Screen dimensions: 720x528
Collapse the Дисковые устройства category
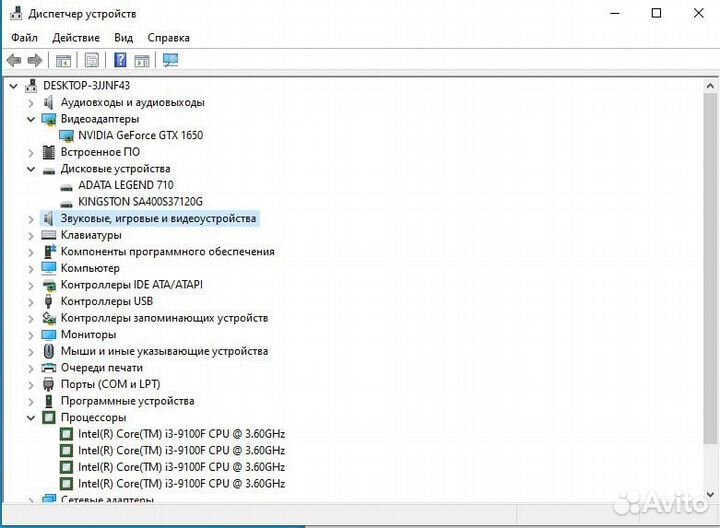(x=31, y=169)
